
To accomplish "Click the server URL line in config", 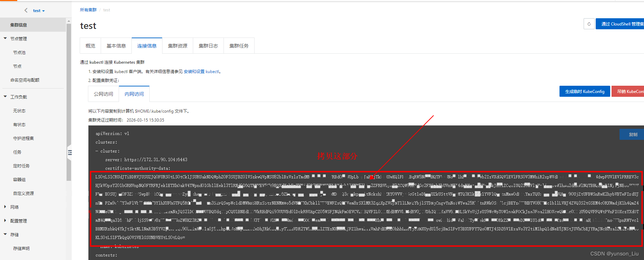I will click(x=146, y=160).
